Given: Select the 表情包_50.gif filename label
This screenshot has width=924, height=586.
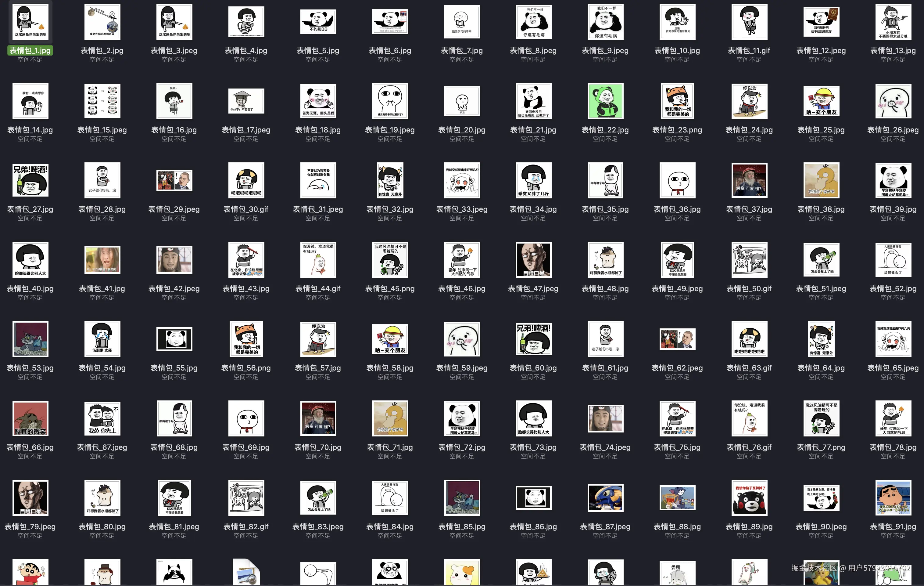Looking at the screenshot, I should tap(749, 289).
